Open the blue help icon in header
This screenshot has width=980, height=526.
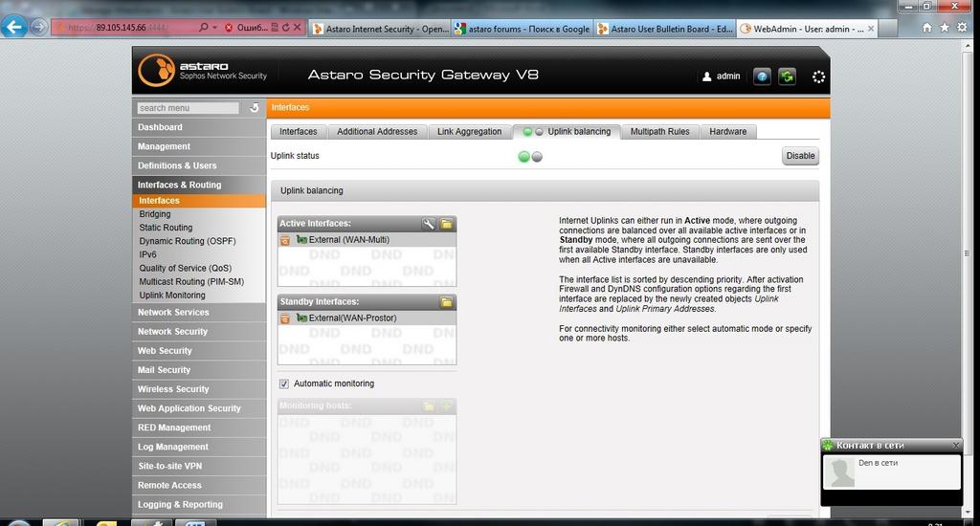point(762,77)
